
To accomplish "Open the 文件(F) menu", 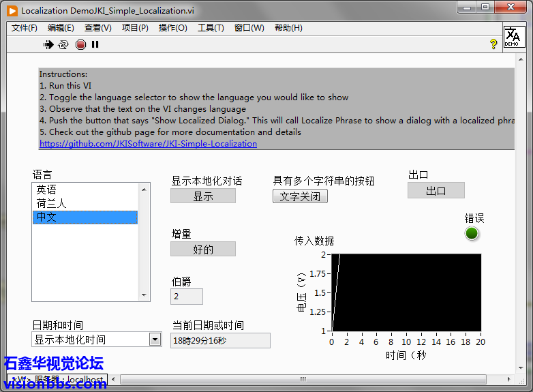I will (x=25, y=28).
